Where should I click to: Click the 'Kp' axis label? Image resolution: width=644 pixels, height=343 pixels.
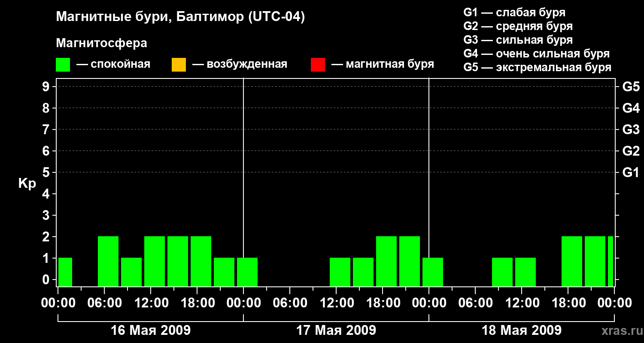click(x=27, y=184)
